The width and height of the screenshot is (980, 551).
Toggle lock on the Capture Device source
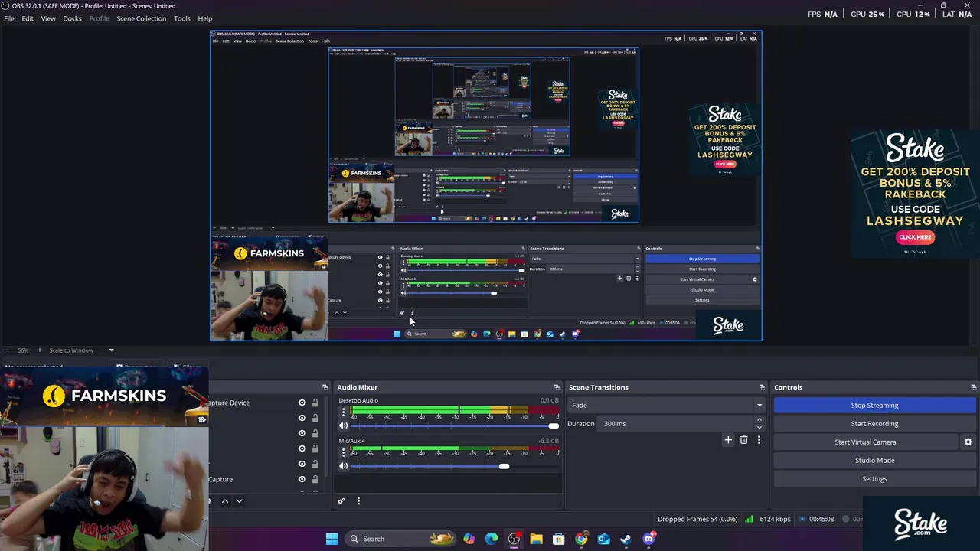pos(315,403)
